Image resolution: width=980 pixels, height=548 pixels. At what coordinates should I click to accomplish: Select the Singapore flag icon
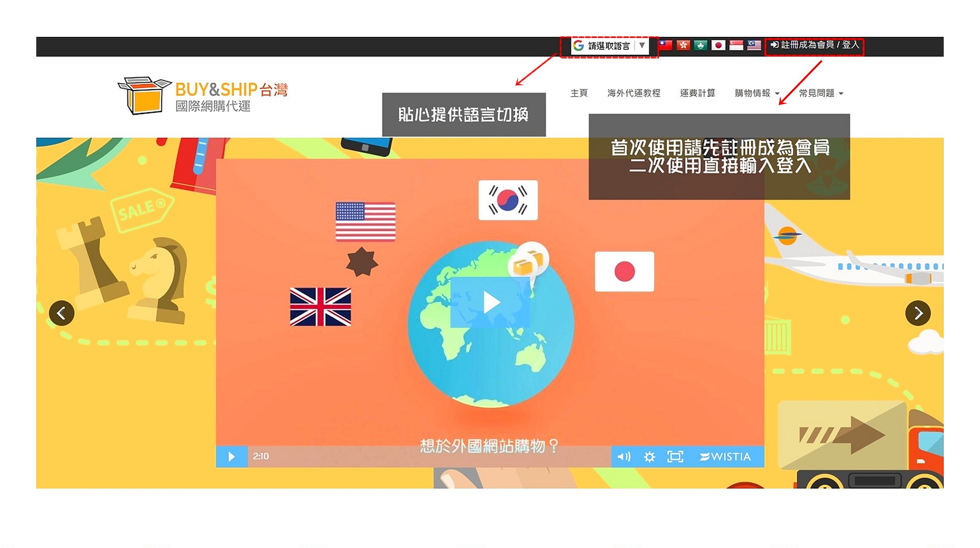click(x=736, y=45)
